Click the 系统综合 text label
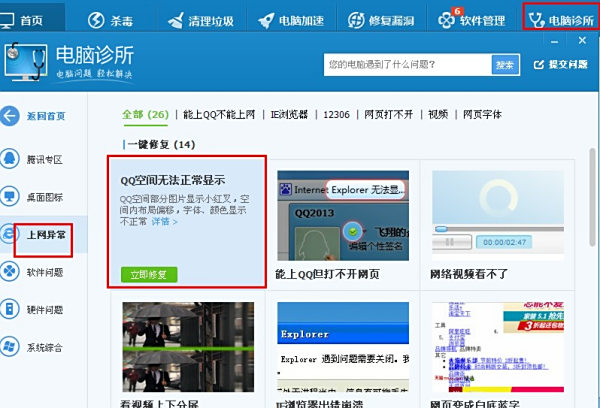This screenshot has width=600, height=408. point(45,348)
